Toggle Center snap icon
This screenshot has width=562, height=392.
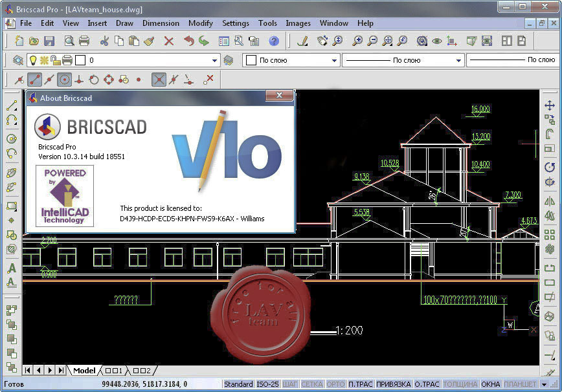(x=64, y=80)
